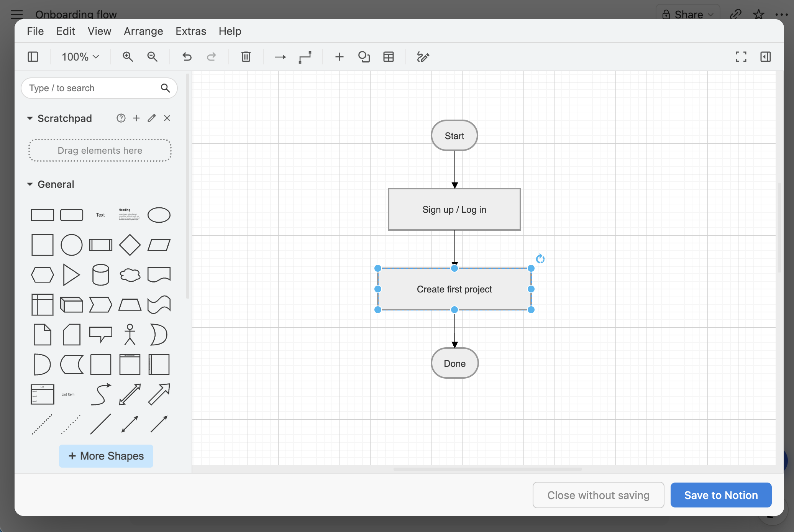Pick the cylinder shape
Viewport: 794px width, 532px height.
coord(101,275)
